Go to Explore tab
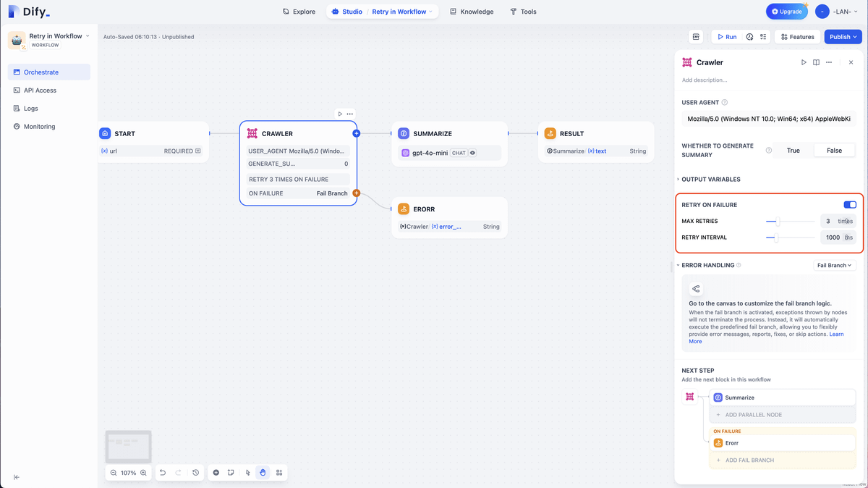This screenshot has height=488, width=868. 299,12
